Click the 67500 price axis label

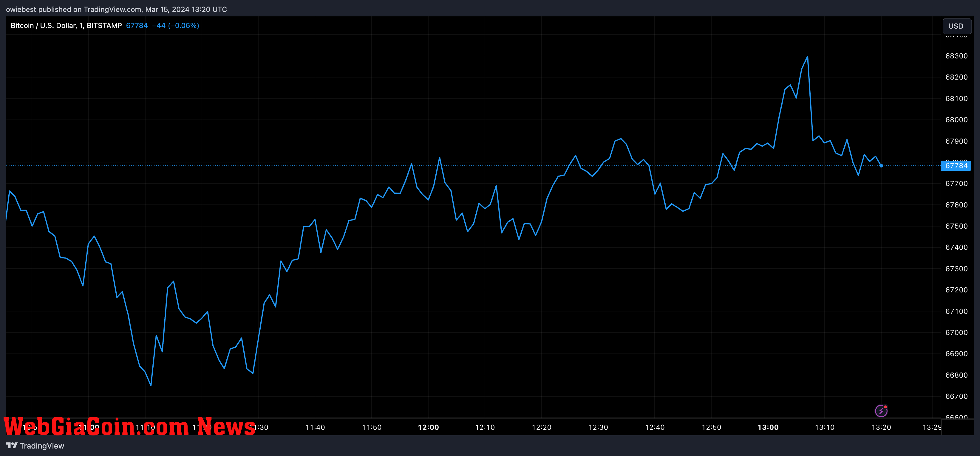coord(956,226)
